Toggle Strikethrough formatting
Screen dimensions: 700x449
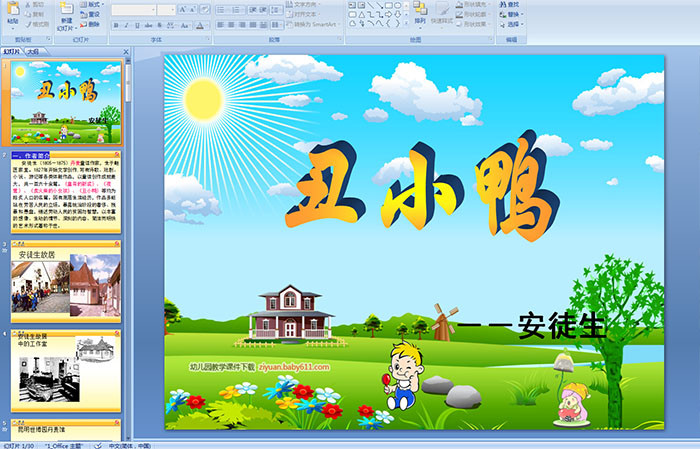coord(148,25)
